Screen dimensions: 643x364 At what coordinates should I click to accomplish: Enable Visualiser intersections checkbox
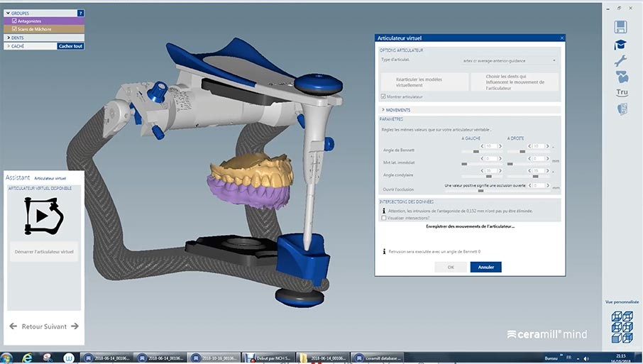click(384, 218)
